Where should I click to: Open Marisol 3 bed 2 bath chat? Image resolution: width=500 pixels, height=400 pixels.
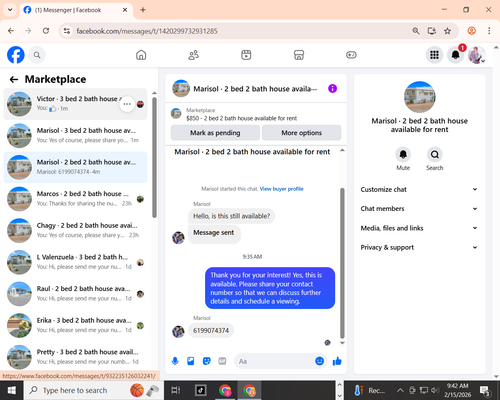(75, 136)
